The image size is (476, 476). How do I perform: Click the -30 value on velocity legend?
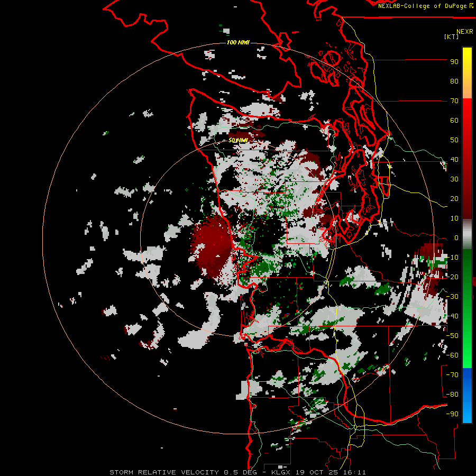[x=452, y=297]
